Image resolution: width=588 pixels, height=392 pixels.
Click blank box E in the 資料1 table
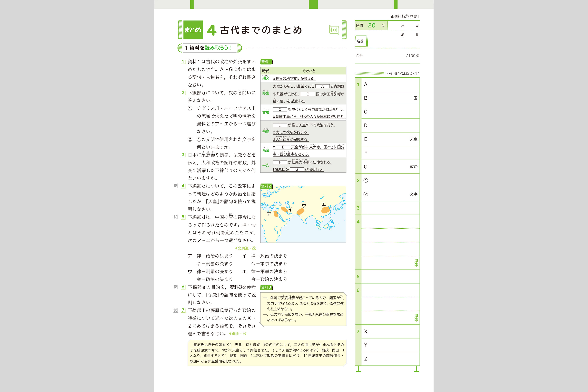pyautogui.click(x=283, y=147)
